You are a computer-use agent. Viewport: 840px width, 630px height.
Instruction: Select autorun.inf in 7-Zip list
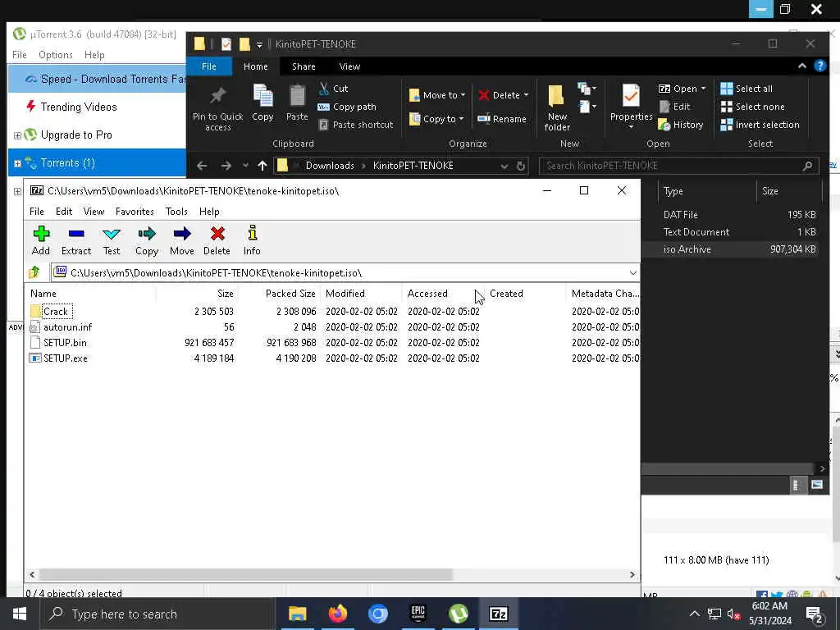pyautogui.click(x=67, y=326)
